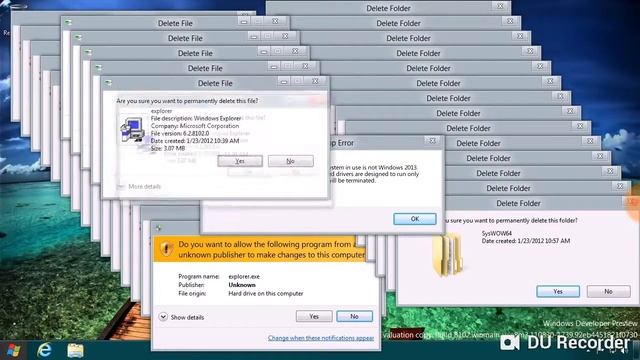Expand Show details in UAC prompt

click(x=181, y=317)
